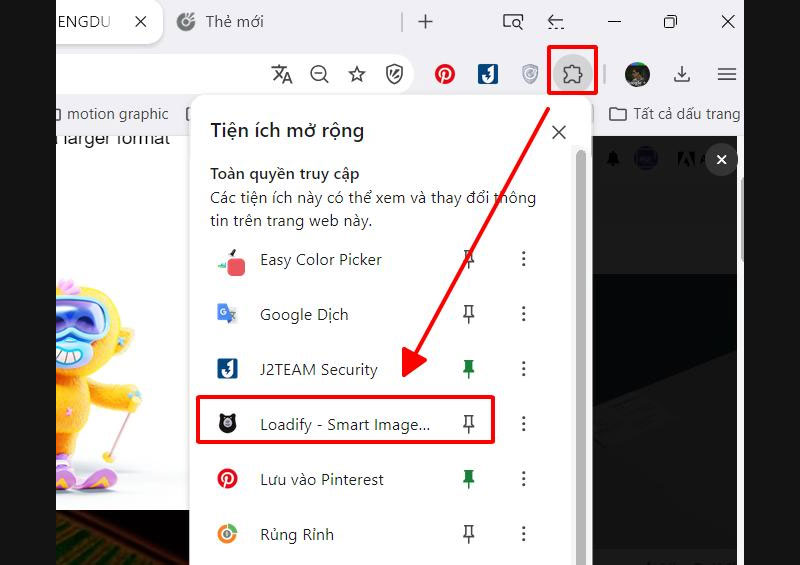Close the ENGDU tab
Screen dimensions: 800x565
141,21
